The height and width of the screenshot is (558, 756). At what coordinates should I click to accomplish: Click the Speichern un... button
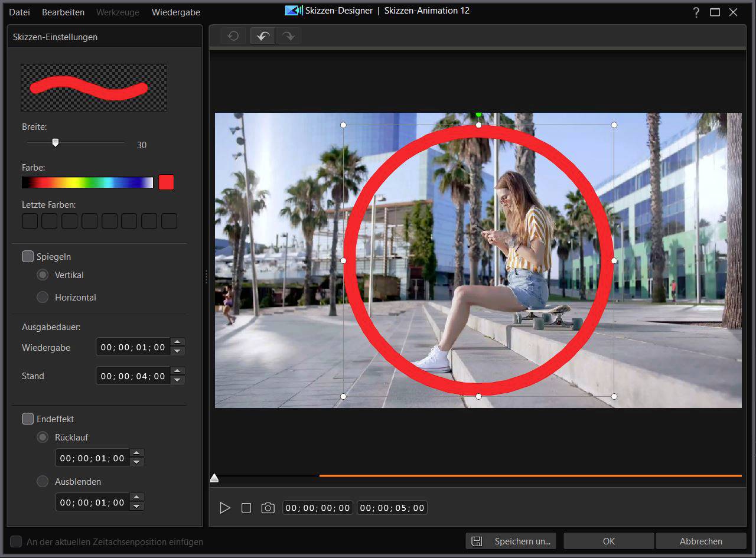511,541
